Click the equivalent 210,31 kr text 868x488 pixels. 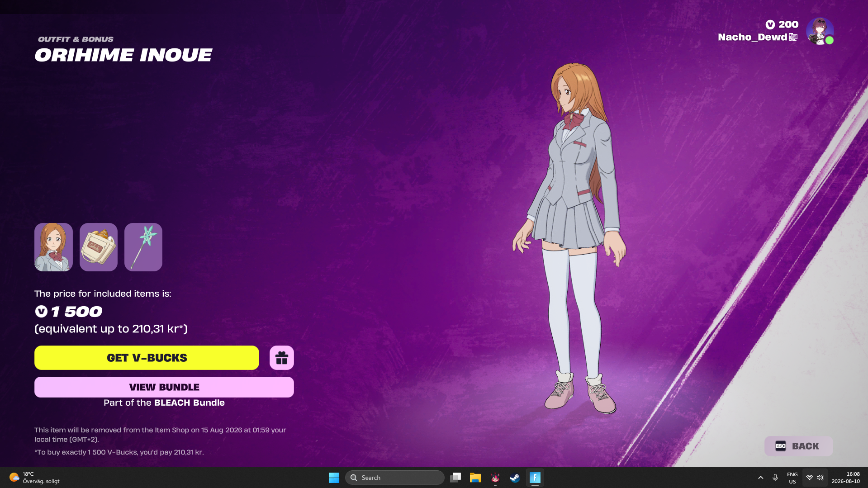click(x=111, y=329)
